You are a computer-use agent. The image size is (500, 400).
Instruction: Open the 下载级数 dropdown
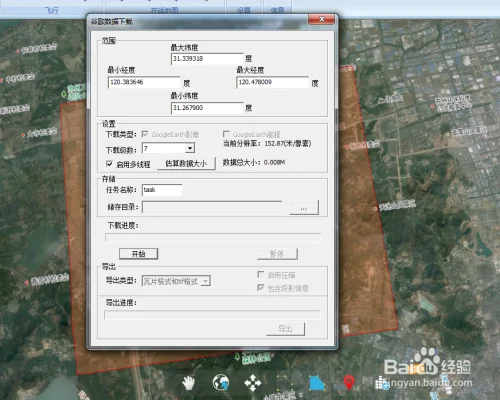pyautogui.click(x=190, y=148)
